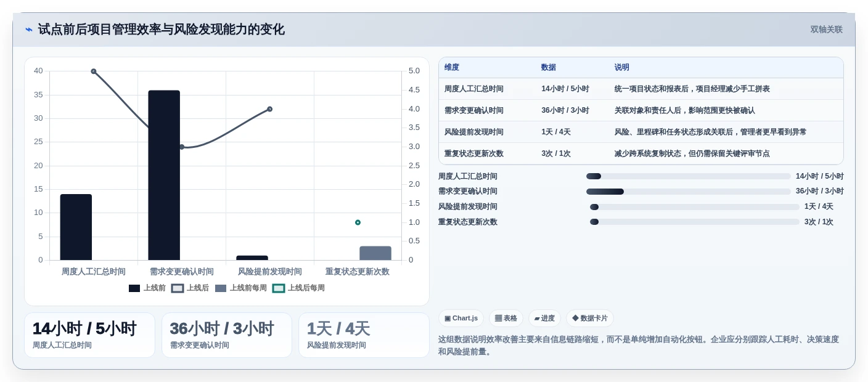Image resolution: width=868 pixels, height=382 pixels.
Task: Toggle the 上线后 legend entry
Action: [x=190, y=288]
